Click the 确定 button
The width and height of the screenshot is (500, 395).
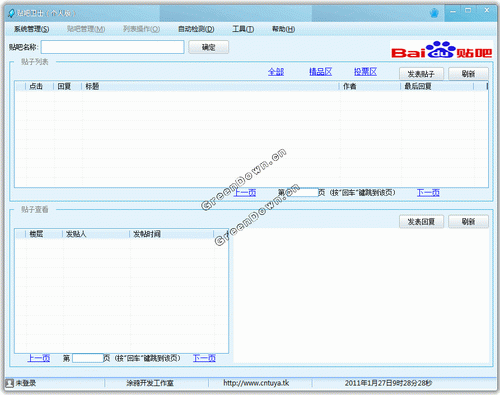pos(209,47)
